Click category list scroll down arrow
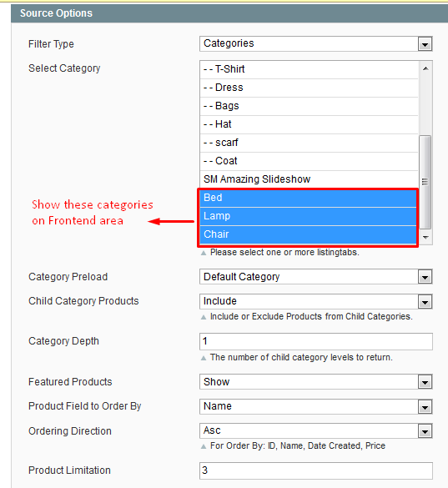Viewport: 448px width, 488px height. click(425, 238)
